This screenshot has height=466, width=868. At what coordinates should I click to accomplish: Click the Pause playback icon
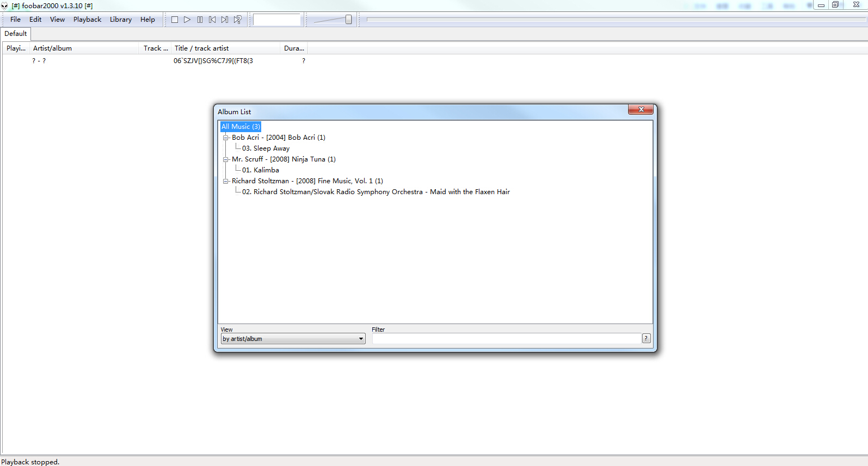click(200, 20)
